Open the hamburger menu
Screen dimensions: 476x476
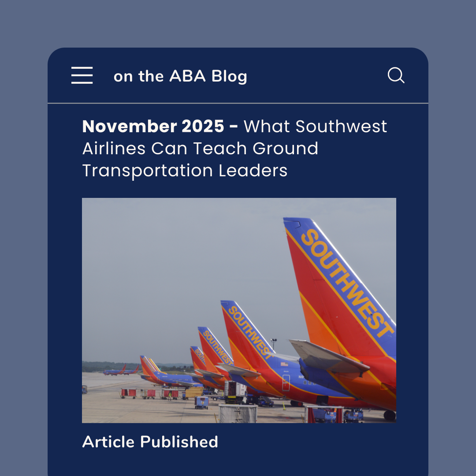[x=82, y=75]
